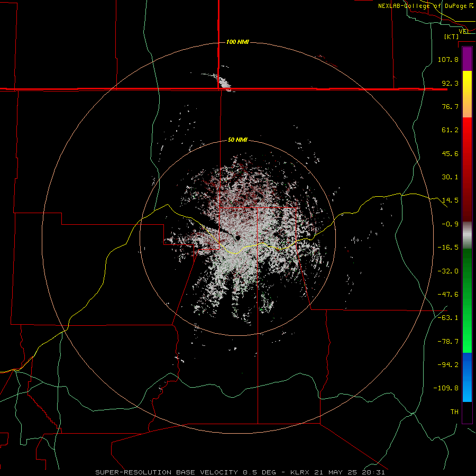This screenshot has width=476, height=476.
Task: Click the -0.9 velocity scale value
Action: pyautogui.click(x=450, y=224)
